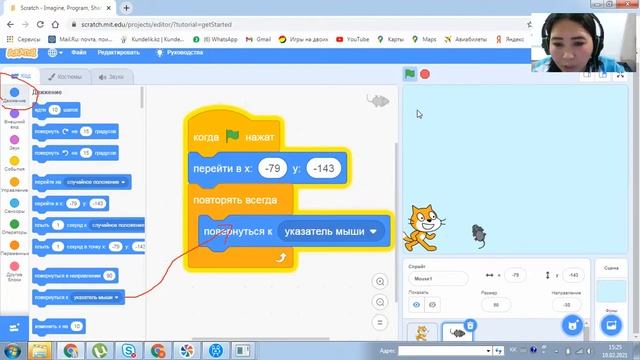Click the когда флаг нажат hat block
The width and height of the screenshot is (640, 360).
tap(233, 132)
